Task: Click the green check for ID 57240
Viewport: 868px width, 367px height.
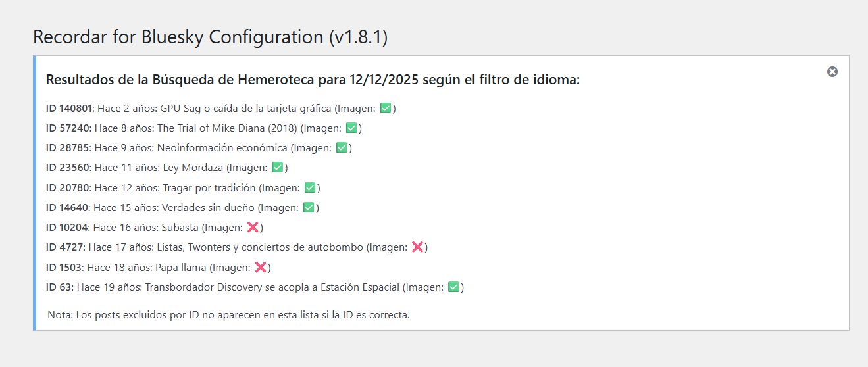Action: (351, 128)
